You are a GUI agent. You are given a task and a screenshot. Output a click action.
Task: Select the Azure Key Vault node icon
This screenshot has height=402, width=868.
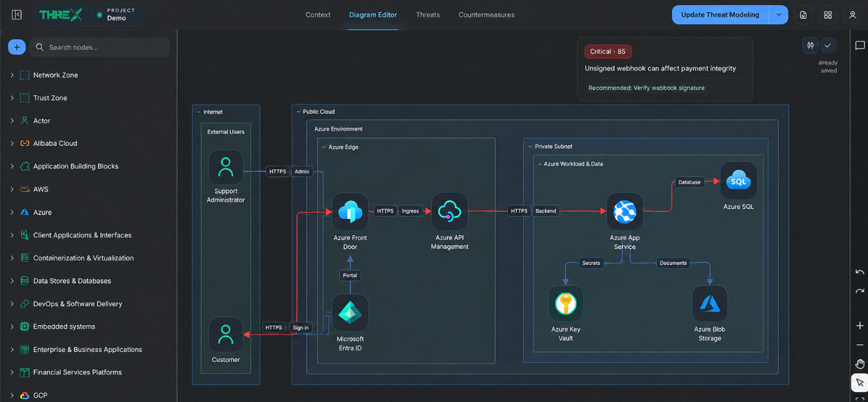coord(565,303)
